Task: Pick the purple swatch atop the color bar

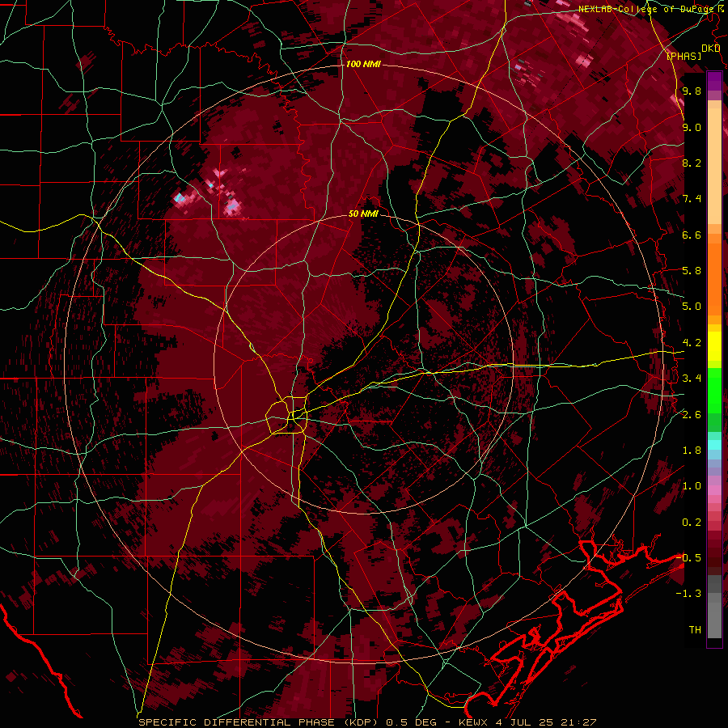Action: tap(714, 80)
